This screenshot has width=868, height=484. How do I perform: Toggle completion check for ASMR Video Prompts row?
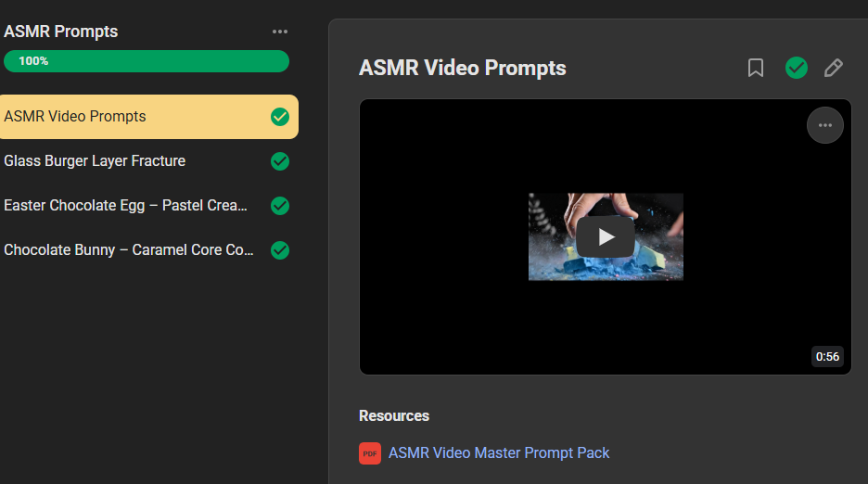(x=280, y=117)
